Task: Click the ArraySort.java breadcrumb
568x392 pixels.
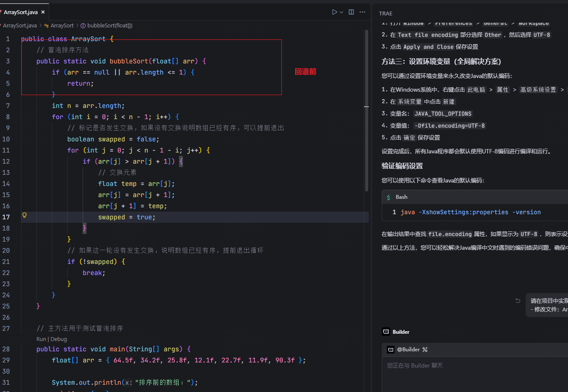Action: [x=20, y=26]
